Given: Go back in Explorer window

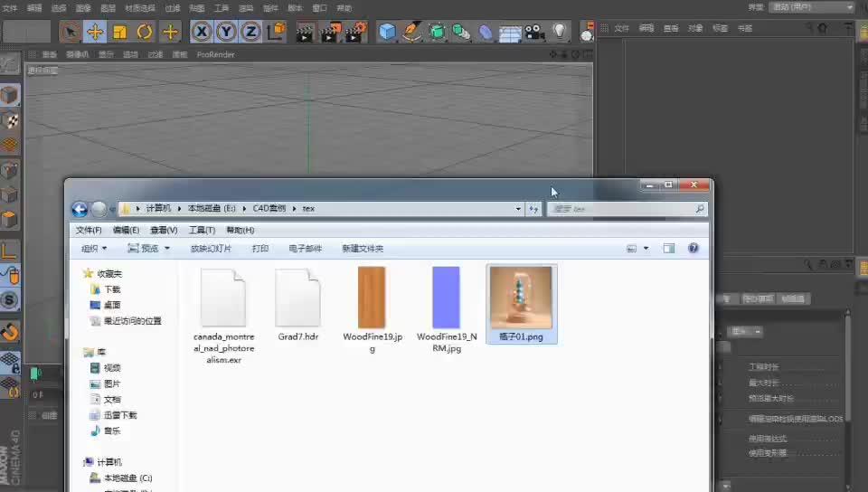Looking at the screenshot, I should [80, 209].
